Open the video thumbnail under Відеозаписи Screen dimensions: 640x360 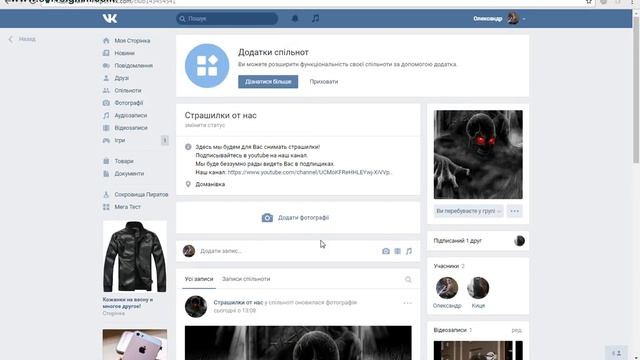click(478, 350)
